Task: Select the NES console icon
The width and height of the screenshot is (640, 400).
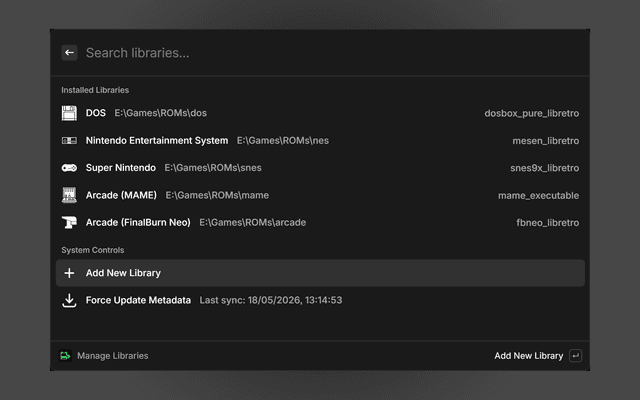Action: [x=69, y=140]
